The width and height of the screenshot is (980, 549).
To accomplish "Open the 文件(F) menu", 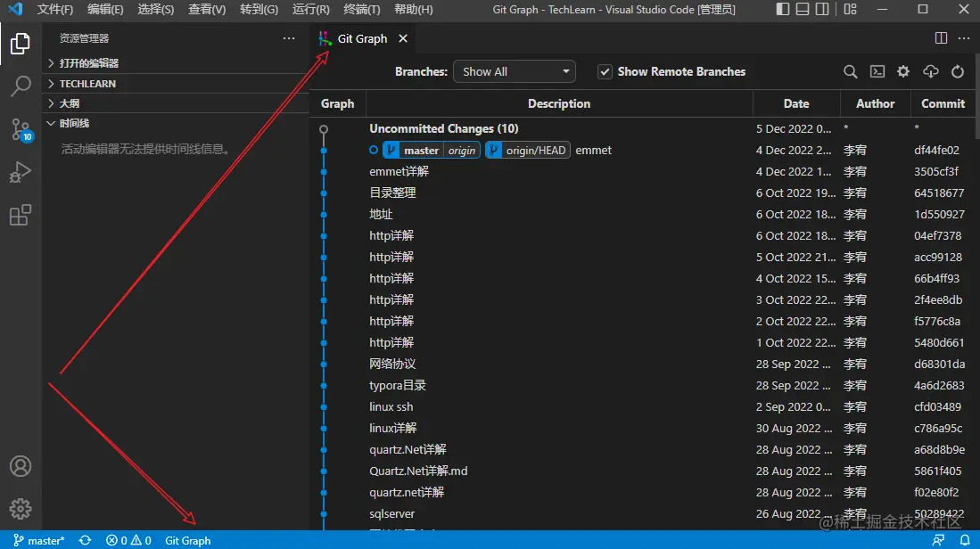I will [x=55, y=10].
